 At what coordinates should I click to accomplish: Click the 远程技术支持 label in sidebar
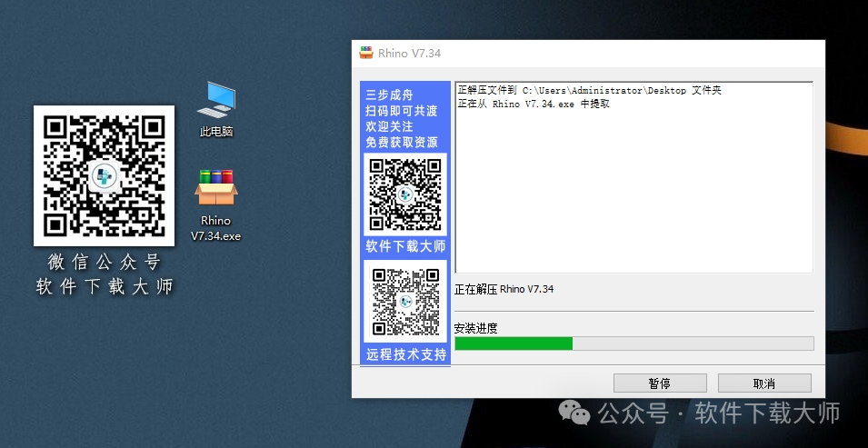click(x=405, y=354)
